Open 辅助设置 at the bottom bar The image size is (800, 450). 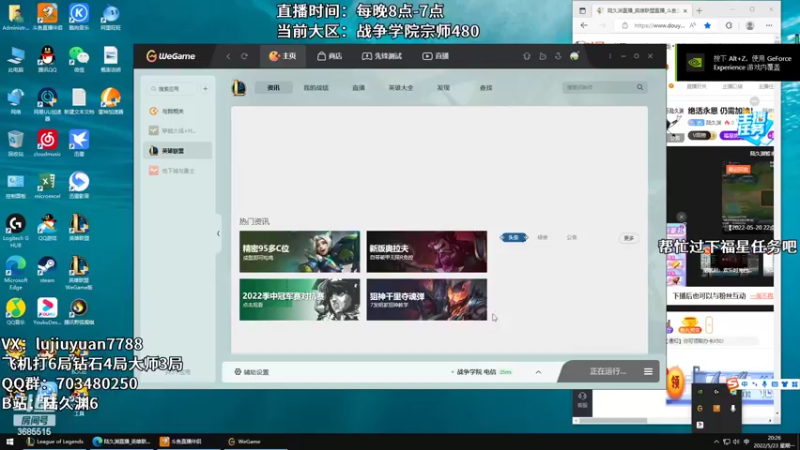pos(252,372)
